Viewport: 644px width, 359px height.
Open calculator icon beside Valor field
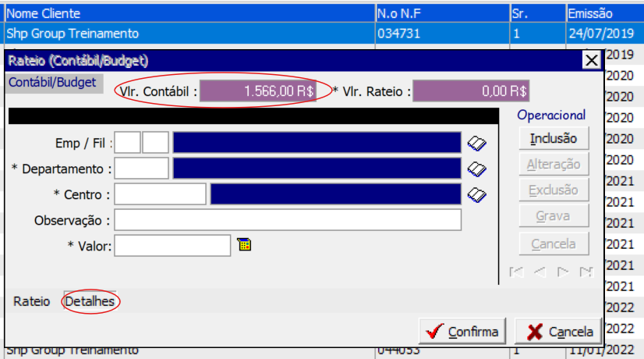[245, 245]
